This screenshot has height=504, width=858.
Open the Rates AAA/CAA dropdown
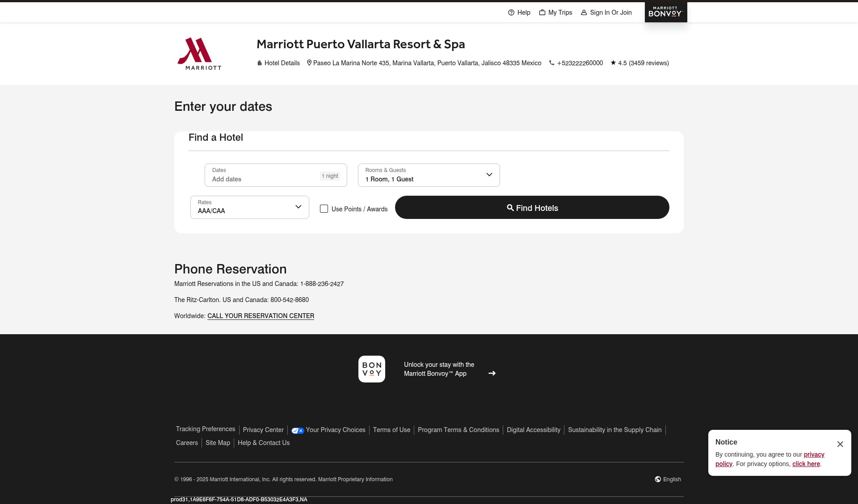250,207
